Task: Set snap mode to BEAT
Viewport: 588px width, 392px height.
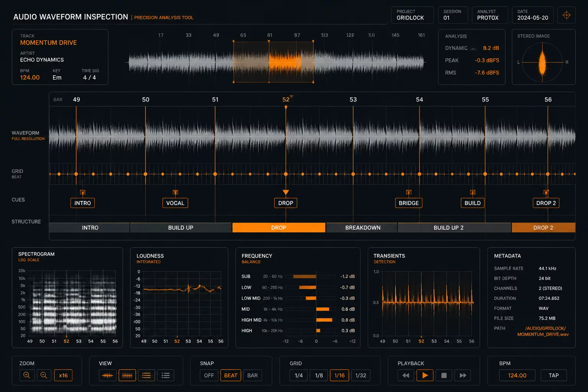Action: click(x=231, y=375)
